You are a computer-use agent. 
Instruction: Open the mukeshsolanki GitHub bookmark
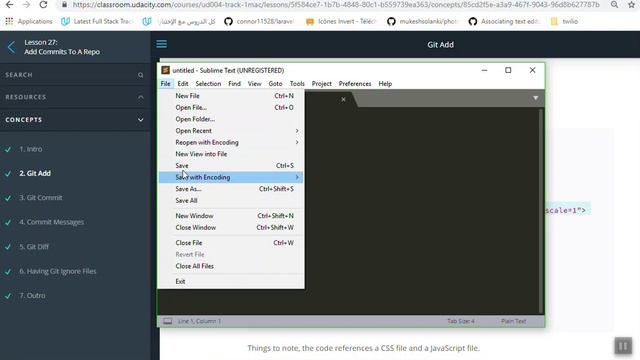click(x=422, y=21)
